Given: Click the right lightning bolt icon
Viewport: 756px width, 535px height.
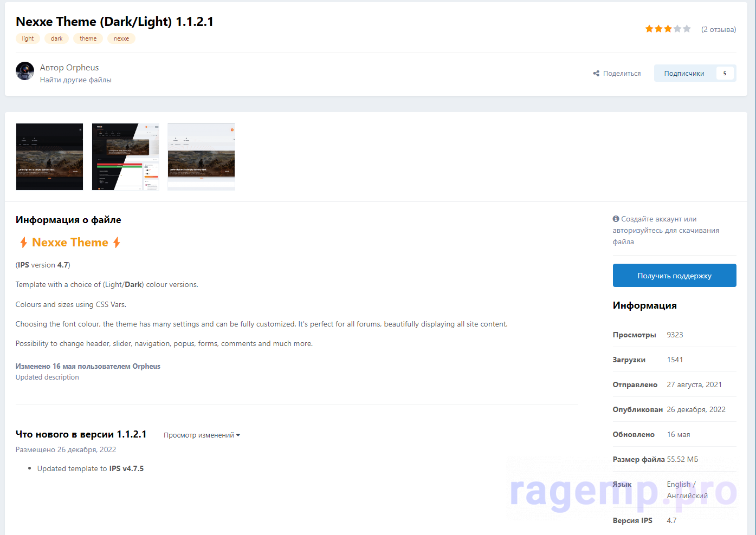Looking at the screenshot, I should click(117, 243).
